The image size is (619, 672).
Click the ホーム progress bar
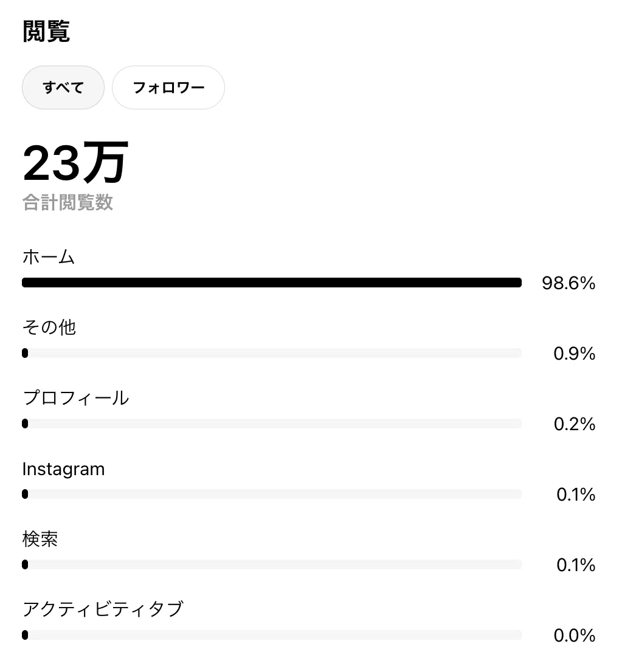[272, 283]
